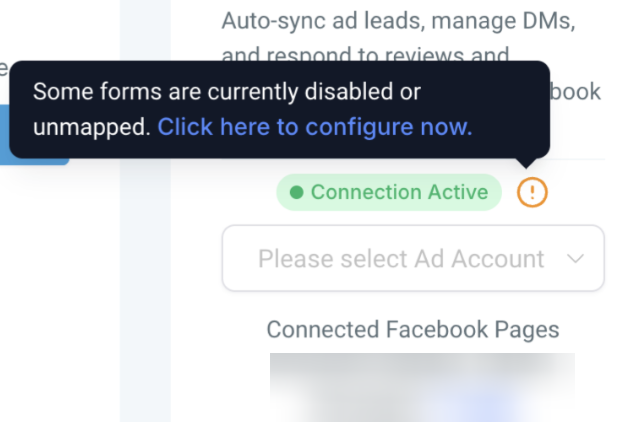
Task: Open the Please select Ad Account dropdown
Action: point(412,258)
